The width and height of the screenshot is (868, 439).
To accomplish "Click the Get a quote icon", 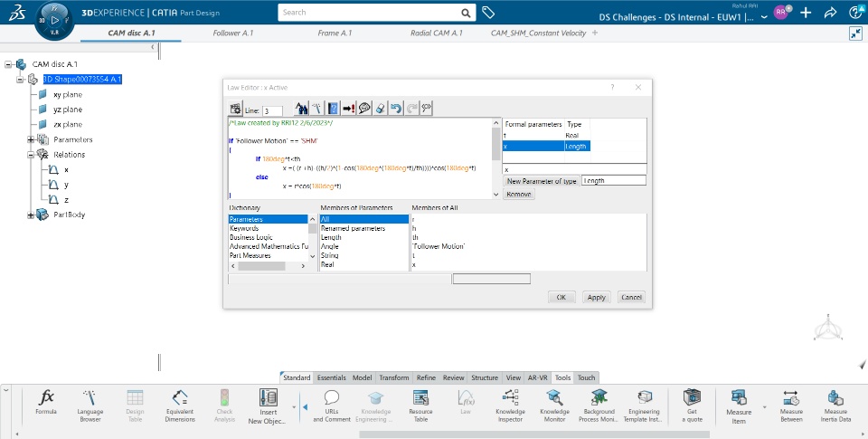I will 692,406.
